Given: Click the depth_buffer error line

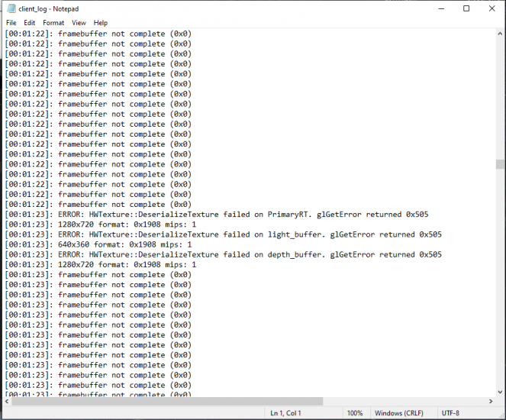Looking at the screenshot, I should click(x=223, y=255).
